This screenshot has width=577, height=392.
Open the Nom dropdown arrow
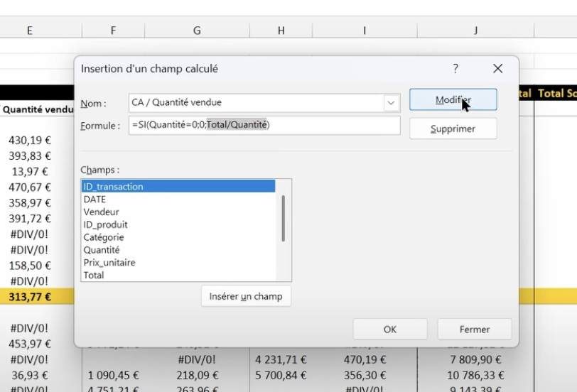(391, 102)
